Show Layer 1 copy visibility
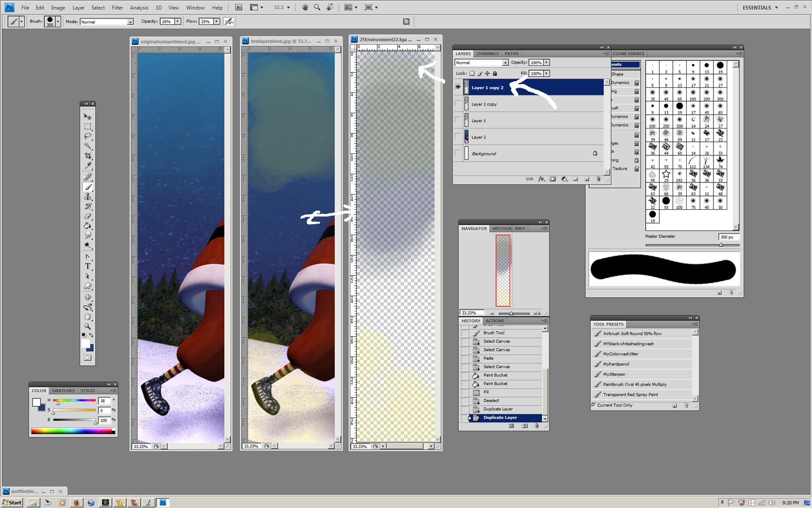Screen dimensions: 812x508 coord(458,104)
